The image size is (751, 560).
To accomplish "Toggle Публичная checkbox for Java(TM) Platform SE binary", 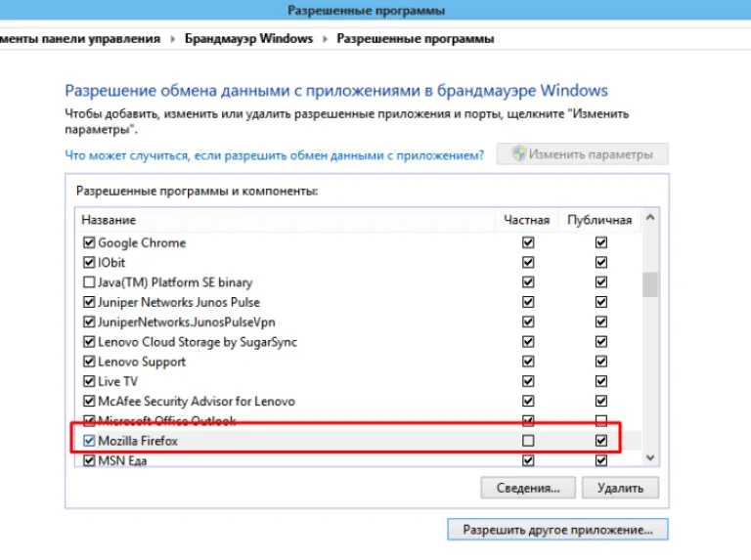I will pyautogui.click(x=601, y=282).
